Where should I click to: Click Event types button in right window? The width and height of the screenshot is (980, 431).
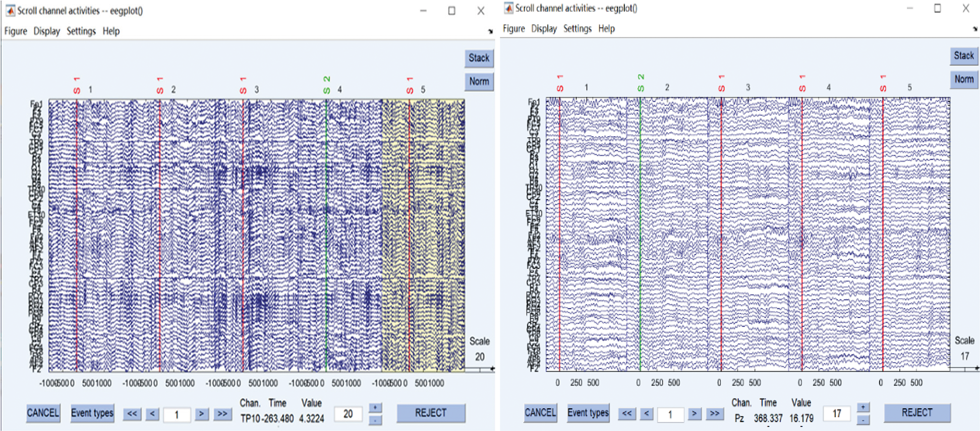[588, 413]
